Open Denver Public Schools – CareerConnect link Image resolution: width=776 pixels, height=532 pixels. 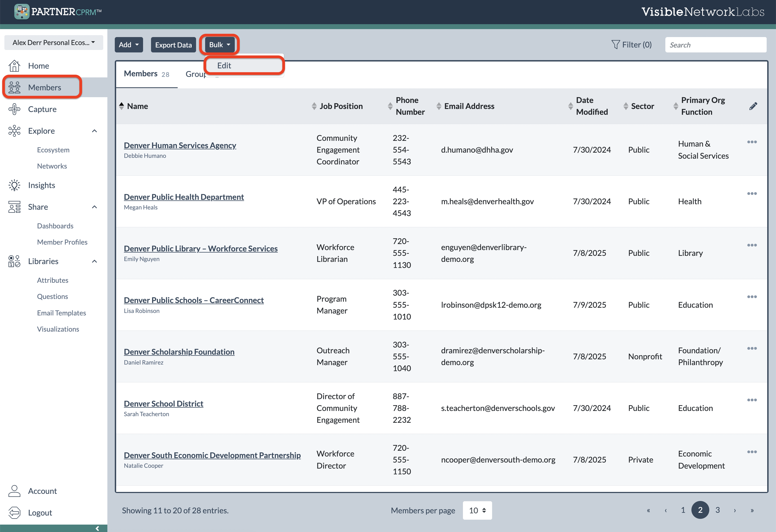pos(194,300)
